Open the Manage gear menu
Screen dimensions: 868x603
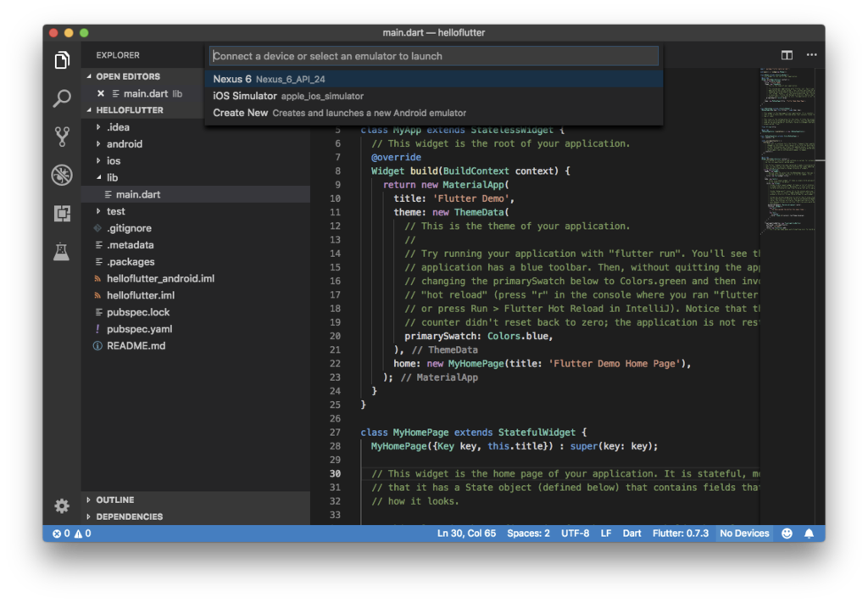pos(62,505)
